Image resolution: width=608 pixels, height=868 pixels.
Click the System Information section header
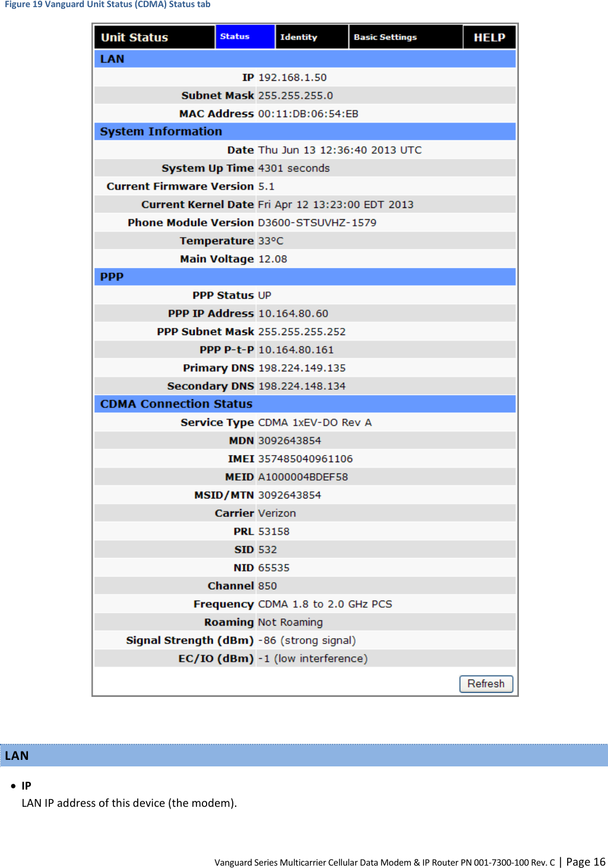tap(305, 132)
